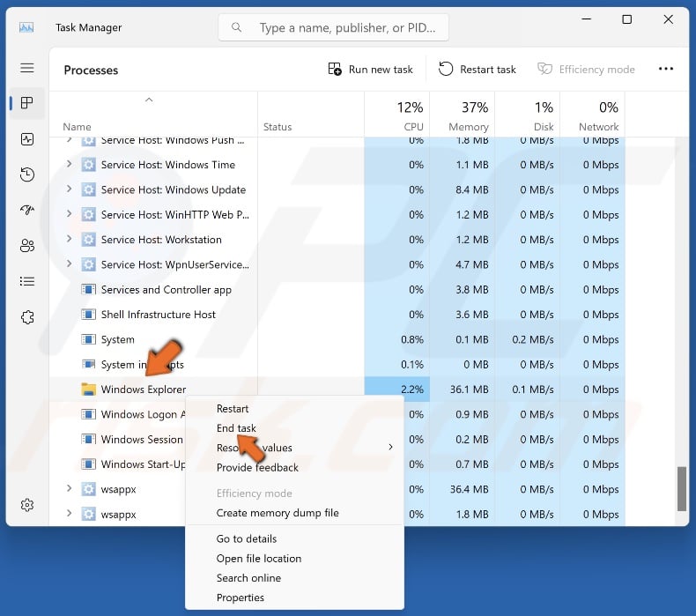
Task: Click the Run new task button
Action: click(371, 70)
